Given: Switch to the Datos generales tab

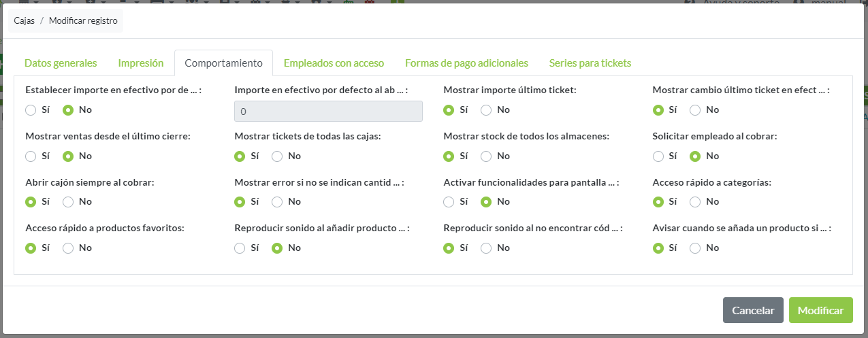Looking at the screenshot, I should [61, 63].
